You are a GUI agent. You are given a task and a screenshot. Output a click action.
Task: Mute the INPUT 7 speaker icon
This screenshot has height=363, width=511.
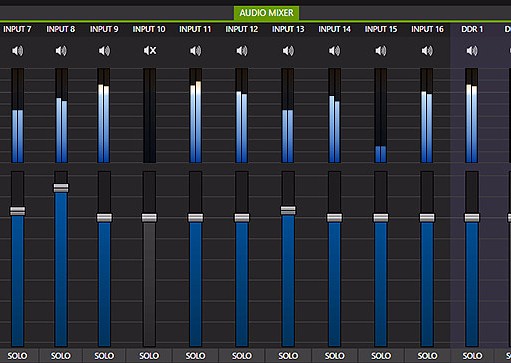tap(18, 51)
